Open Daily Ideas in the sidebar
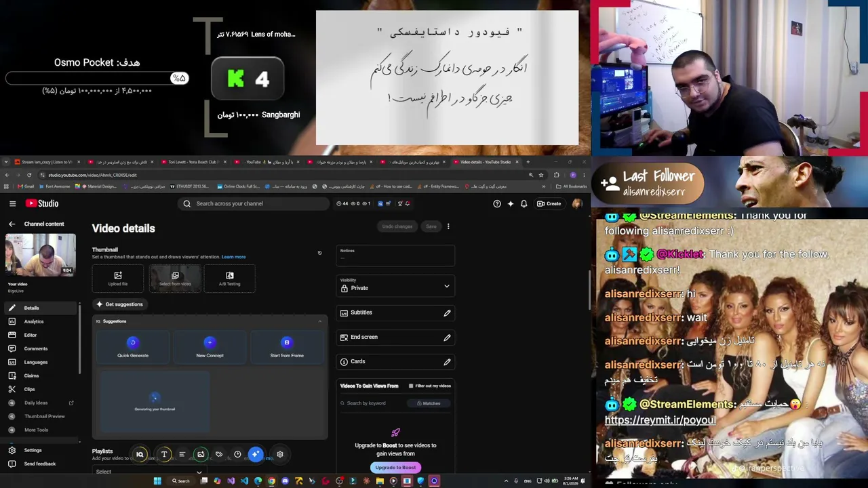 tap(41, 403)
